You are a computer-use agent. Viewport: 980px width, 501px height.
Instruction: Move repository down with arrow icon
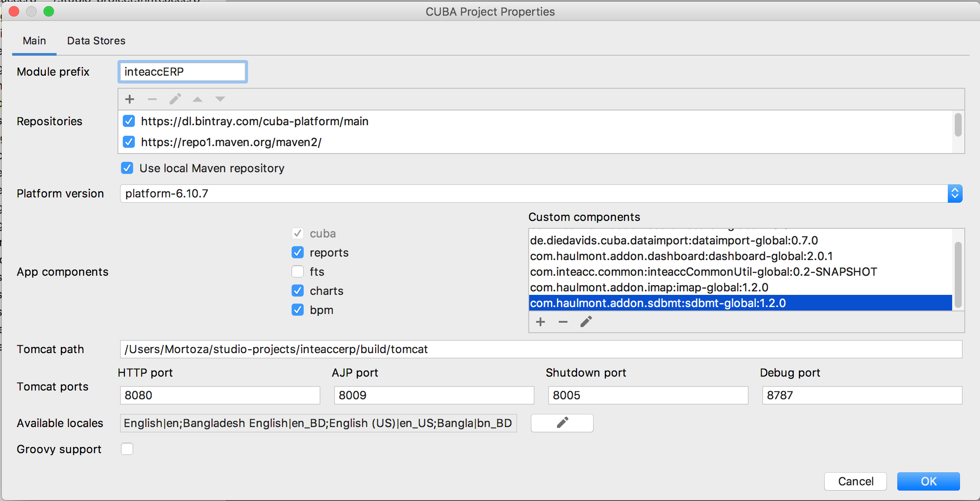click(x=220, y=99)
